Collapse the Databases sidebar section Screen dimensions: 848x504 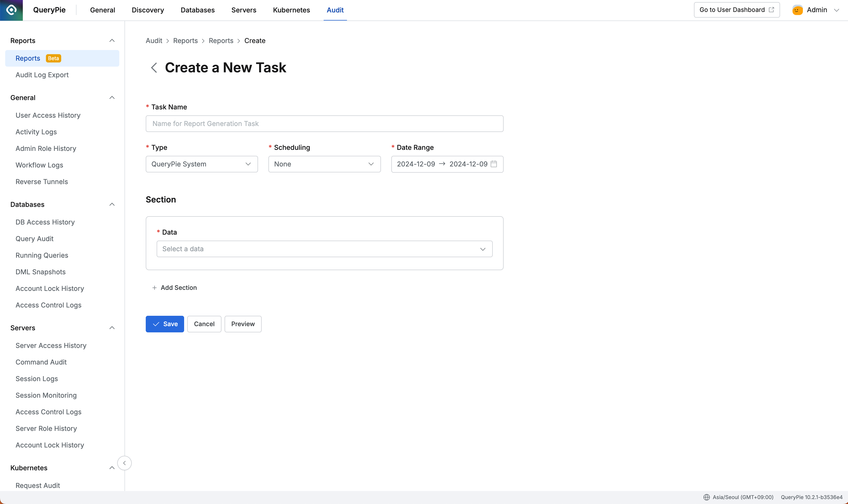[112, 204]
